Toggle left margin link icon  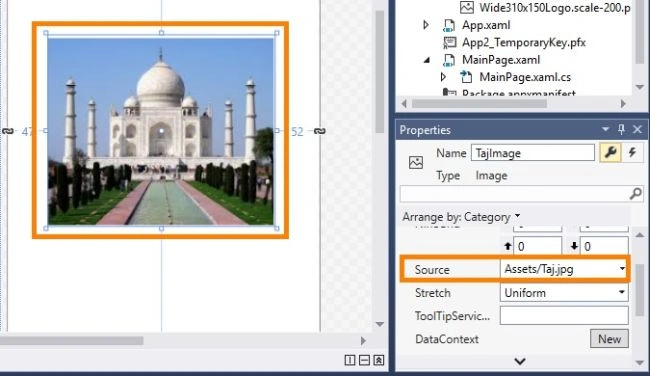click(7, 131)
